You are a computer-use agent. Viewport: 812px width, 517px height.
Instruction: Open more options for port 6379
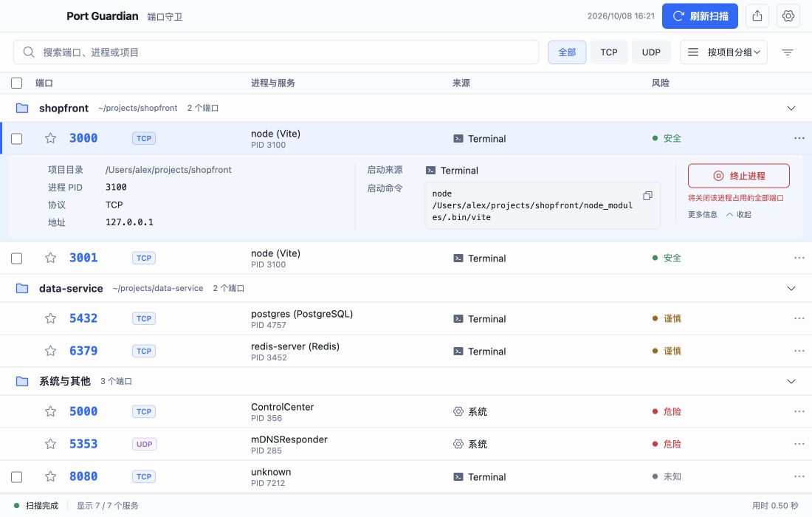(x=799, y=352)
